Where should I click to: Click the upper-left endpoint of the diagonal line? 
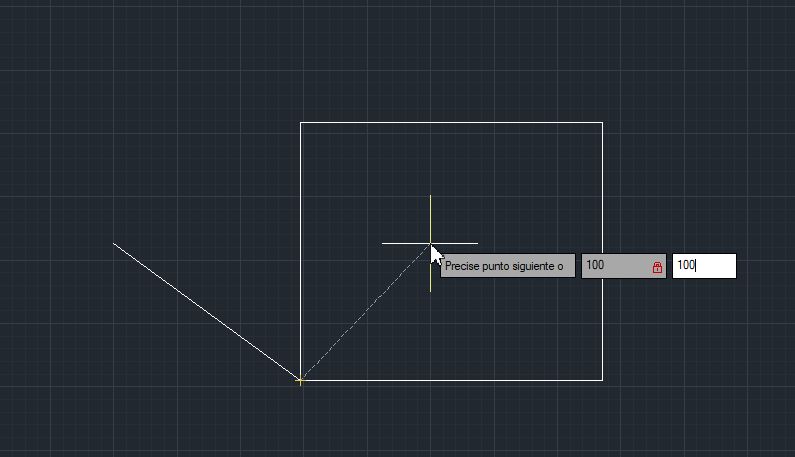(x=114, y=243)
